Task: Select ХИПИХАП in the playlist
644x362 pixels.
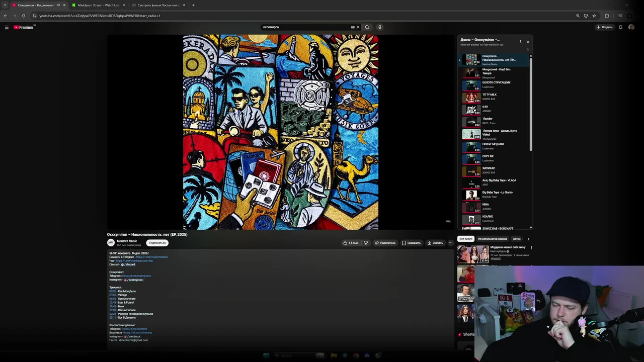Action: (x=493, y=170)
